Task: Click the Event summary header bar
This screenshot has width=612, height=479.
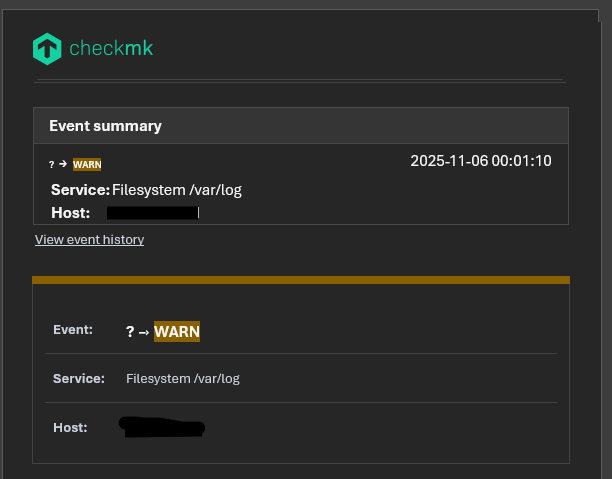Action: [x=300, y=126]
